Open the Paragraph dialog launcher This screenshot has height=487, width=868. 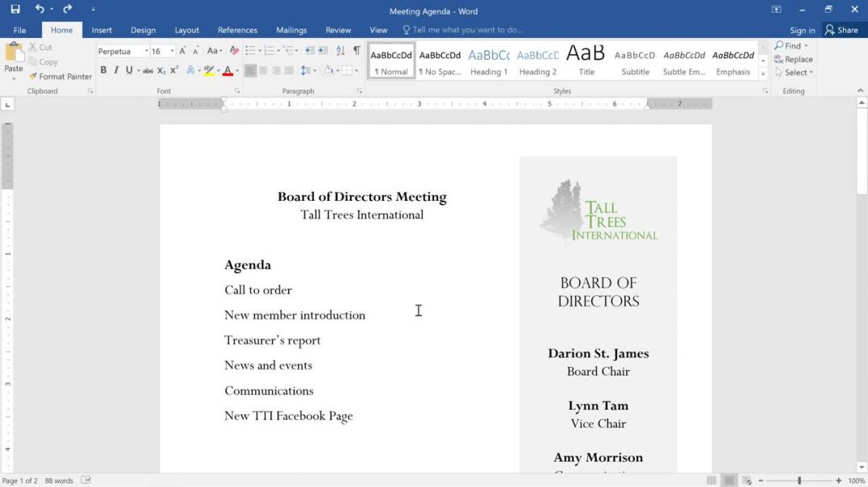coord(359,91)
